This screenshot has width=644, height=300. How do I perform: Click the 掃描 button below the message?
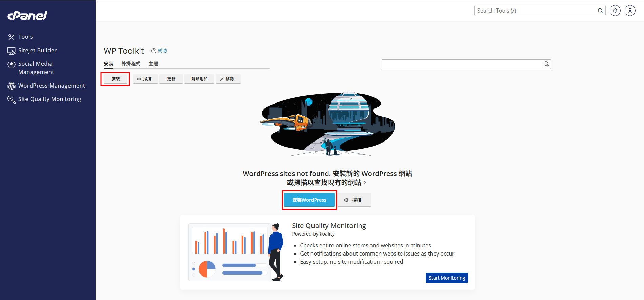click(x=354, y=200)
